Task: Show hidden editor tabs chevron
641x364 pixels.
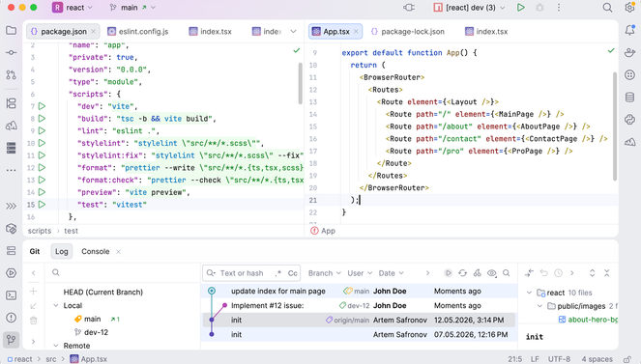Action: (x=293, y=32)
